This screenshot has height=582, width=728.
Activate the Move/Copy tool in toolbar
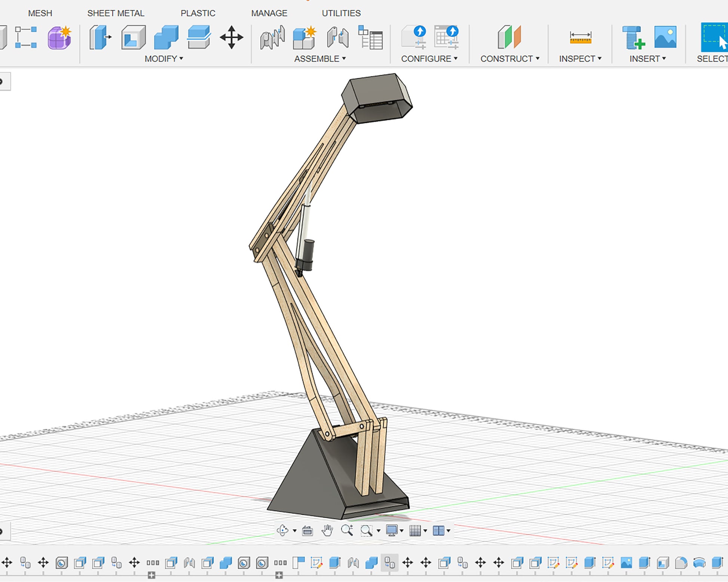pos(231,37)
